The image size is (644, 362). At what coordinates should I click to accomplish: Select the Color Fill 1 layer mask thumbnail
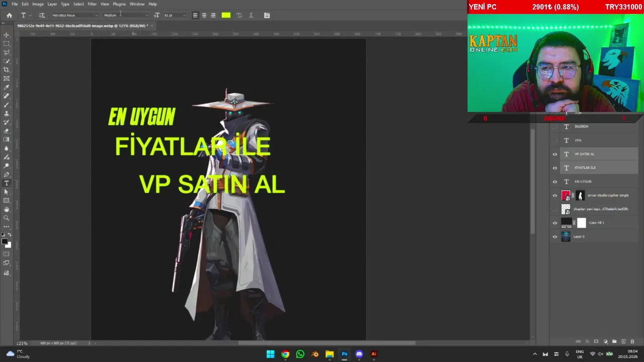[x=582, y=223]
